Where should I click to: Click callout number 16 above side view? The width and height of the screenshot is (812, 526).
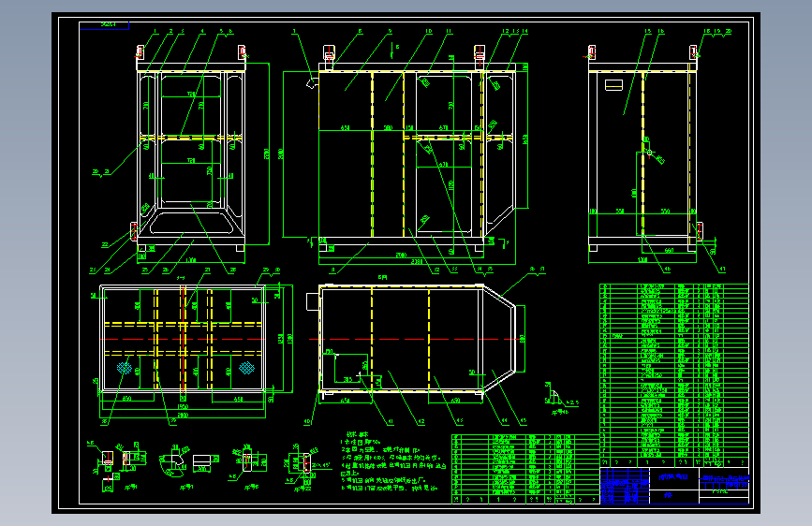[661, 32]
